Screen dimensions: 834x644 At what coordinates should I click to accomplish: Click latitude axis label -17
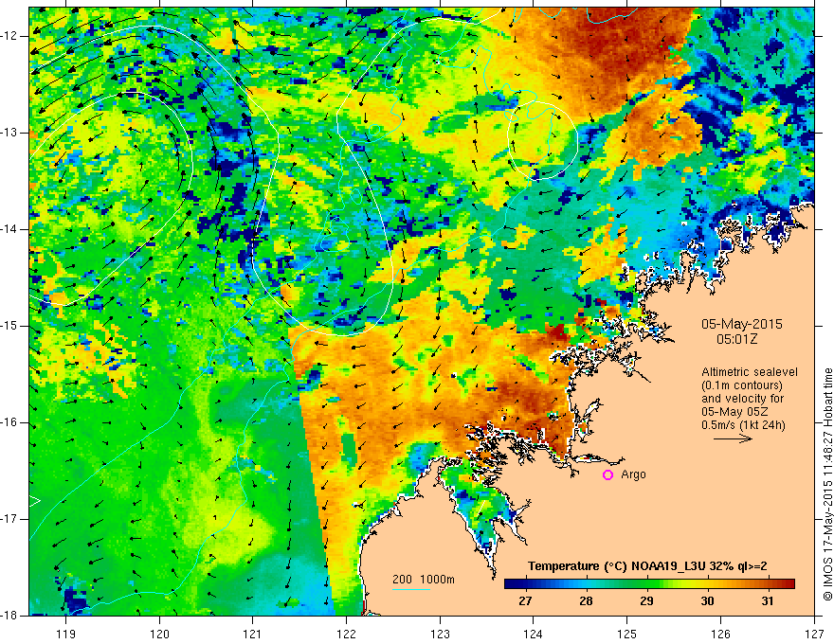point(10,519)
